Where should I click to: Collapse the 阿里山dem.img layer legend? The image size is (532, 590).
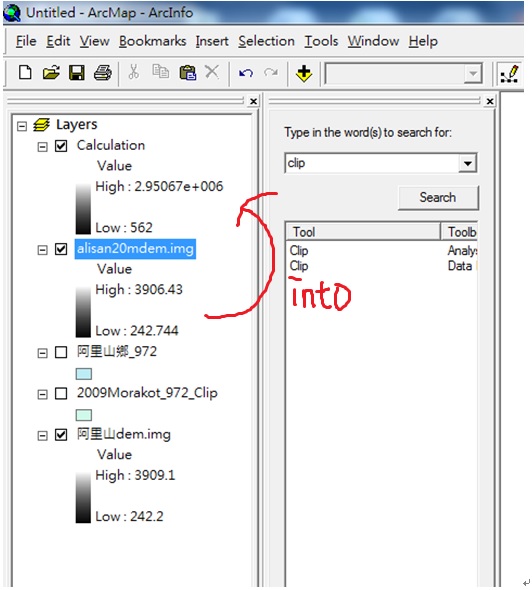pos(43,436)
